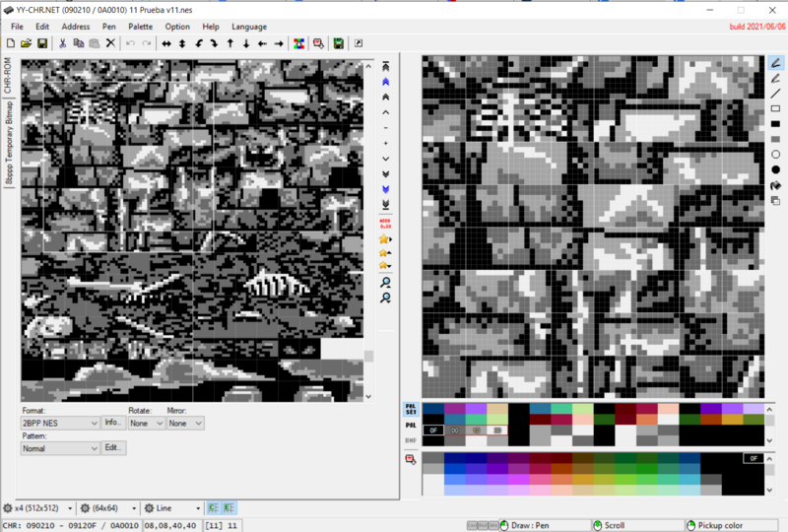Click the RGB color replace icon
Image resolution: width=788 pixels, height=532 pixels.
click(299, 43)
